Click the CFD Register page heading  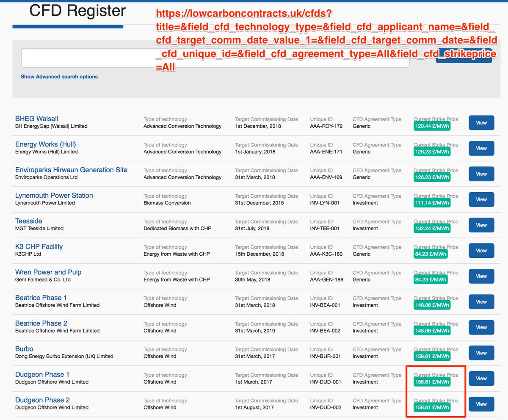pyautogui.click(x=77, y=11)
